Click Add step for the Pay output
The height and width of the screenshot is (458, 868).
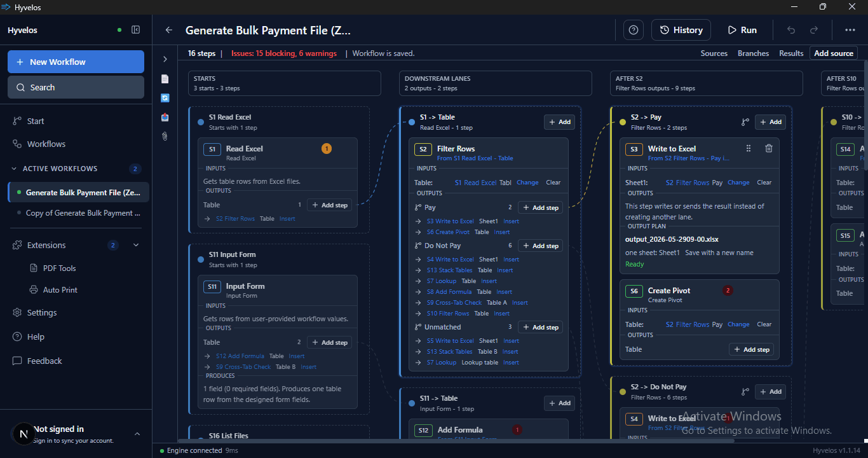pyautogui.click(x=540, y=207)
